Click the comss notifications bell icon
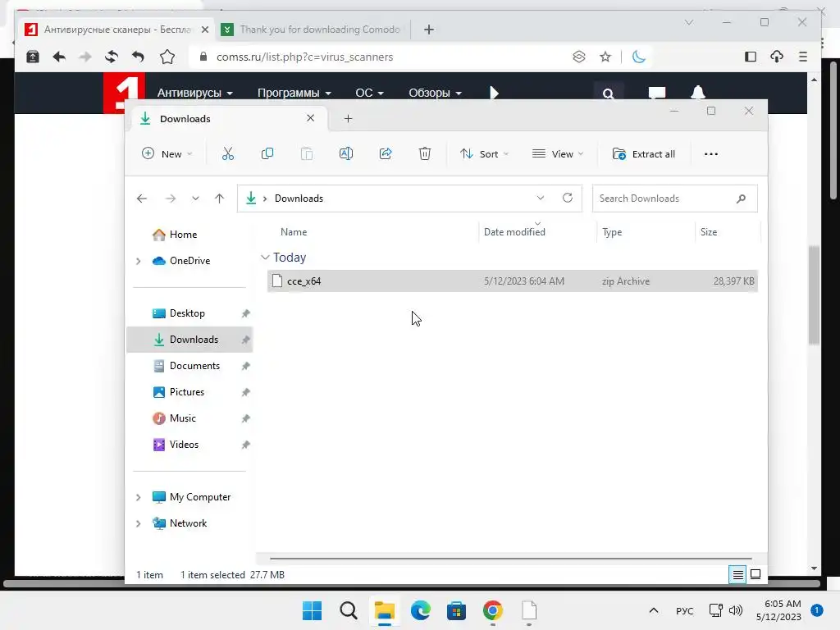840x630 pixels. click(x=698, y=93)
